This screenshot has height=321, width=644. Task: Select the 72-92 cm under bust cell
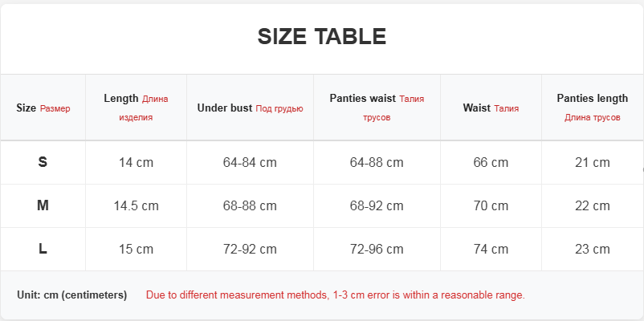pos(250,249)
